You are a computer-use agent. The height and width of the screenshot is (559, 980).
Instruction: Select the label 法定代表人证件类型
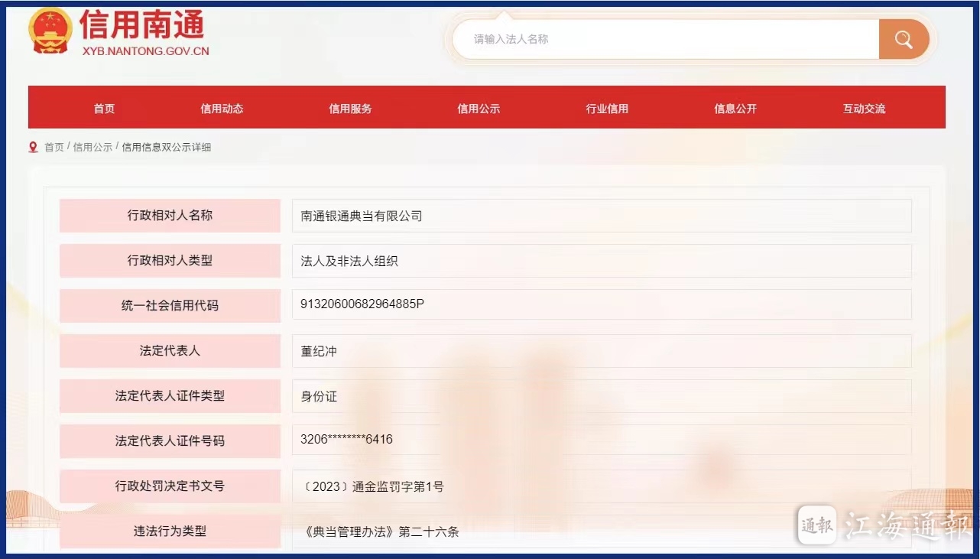point(170,396)
